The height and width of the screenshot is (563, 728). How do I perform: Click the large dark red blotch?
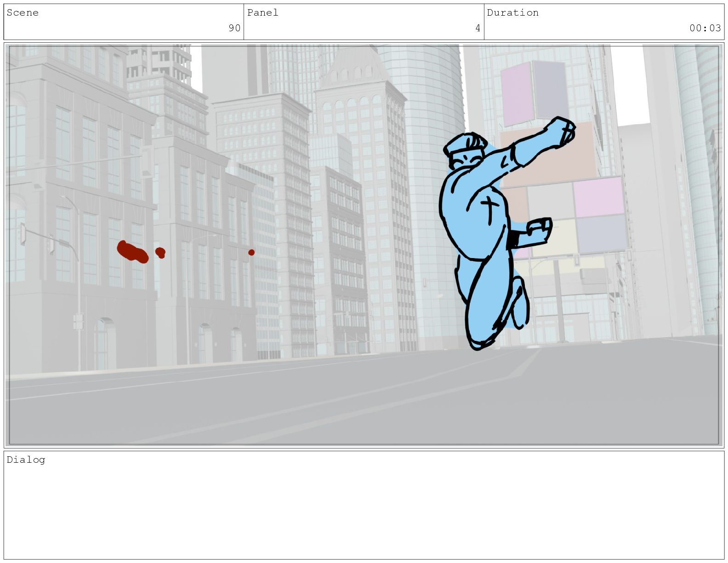click(132, 252)
